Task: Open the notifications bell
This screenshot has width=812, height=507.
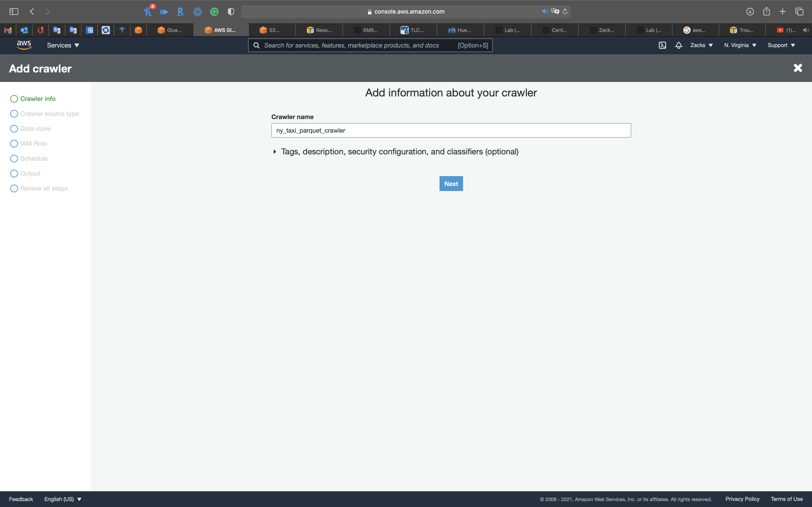Action: coord(679,45)
